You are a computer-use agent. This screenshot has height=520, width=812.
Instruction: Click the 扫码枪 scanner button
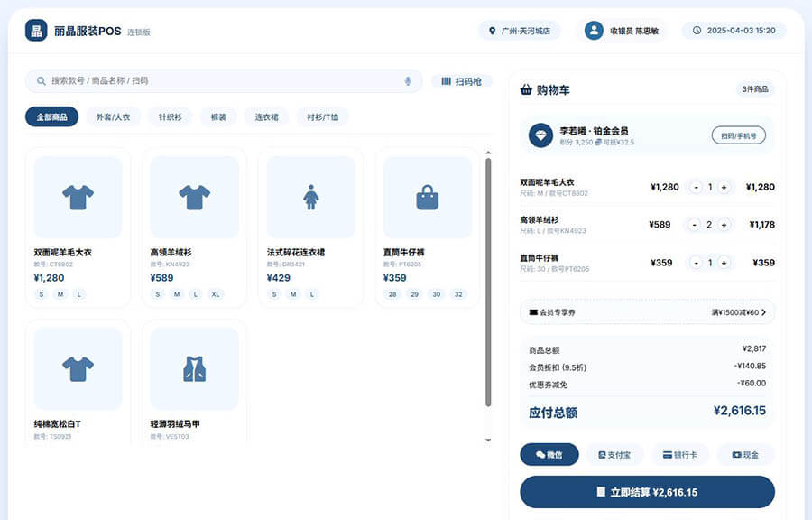(462, 81)
